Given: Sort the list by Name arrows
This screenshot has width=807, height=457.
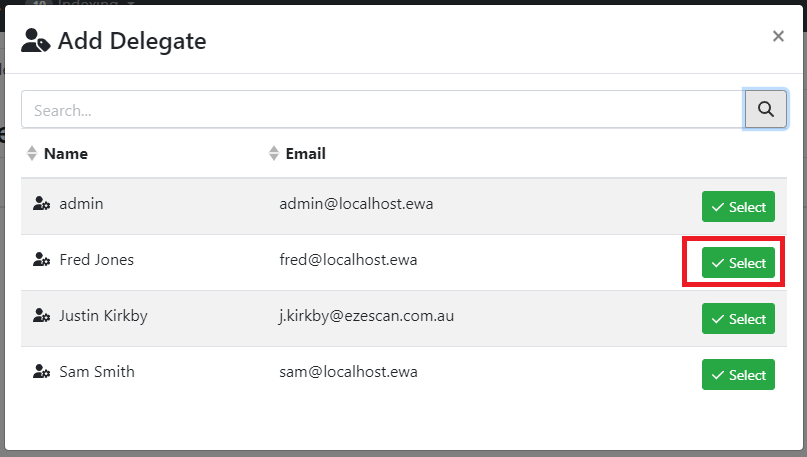Looking at the screenshot, I should point(32,154).
